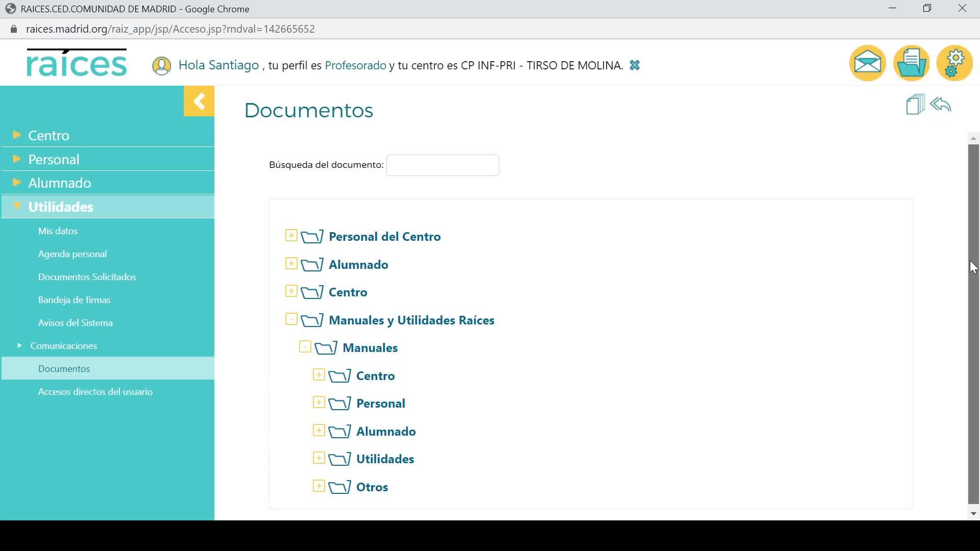Expand the Otros subfolder
Image resolution: width=980 pixels, height=551 pixels.
click(x=318, y=486)
